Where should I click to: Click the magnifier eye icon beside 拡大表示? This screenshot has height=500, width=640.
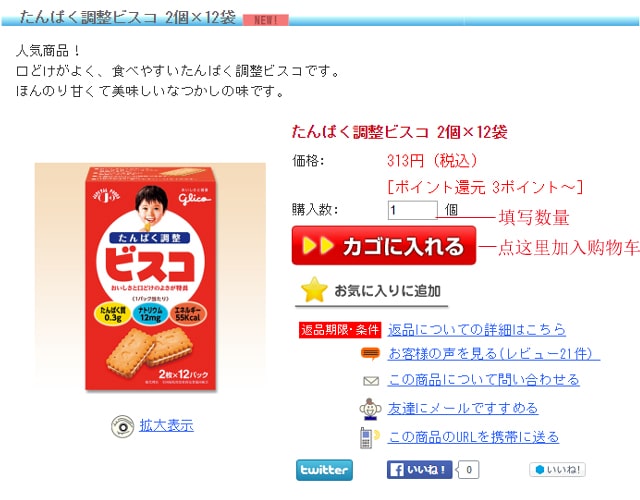click(x=122, y=427)
